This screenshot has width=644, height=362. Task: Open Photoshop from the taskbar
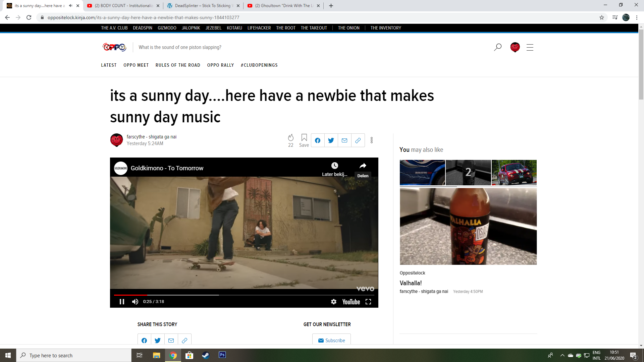click(x=222, y=355)
